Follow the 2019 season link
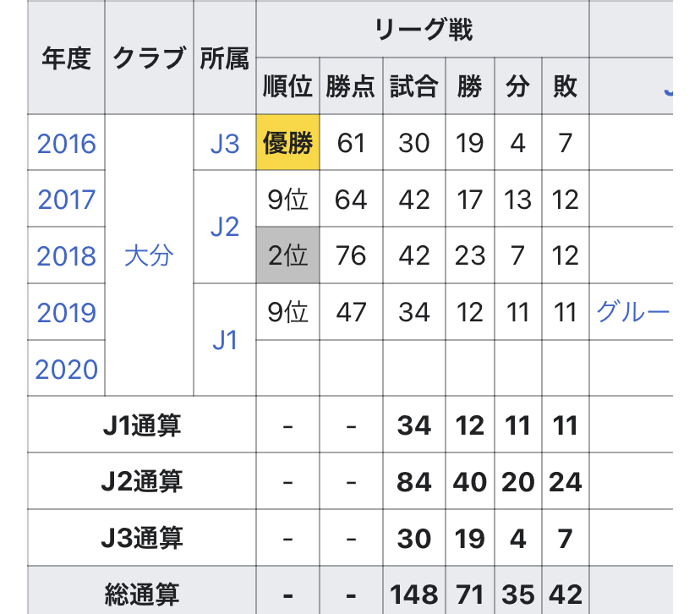Image resolution: width=700 pixels, height=614 pixels. [67, 313]
